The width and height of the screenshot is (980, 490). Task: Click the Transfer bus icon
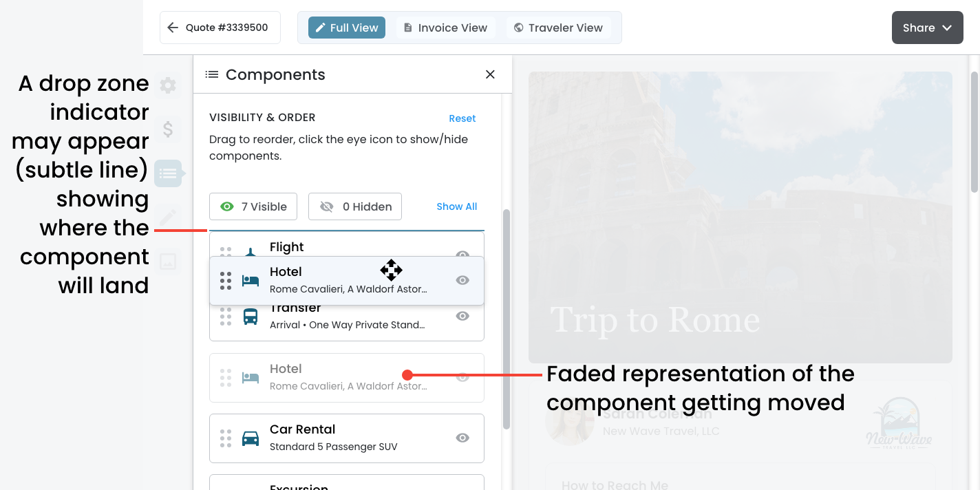(x=251, y=317)
